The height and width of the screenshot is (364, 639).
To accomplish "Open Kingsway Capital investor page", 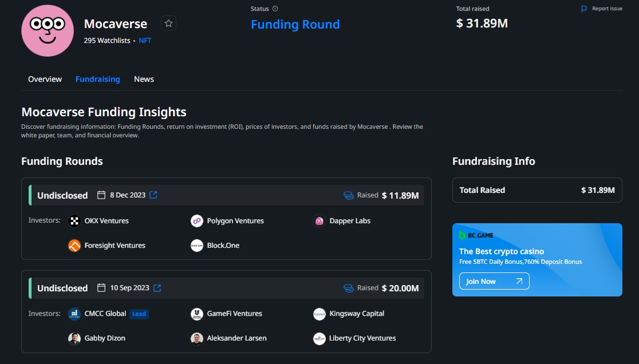I will (x=357, y=314).
